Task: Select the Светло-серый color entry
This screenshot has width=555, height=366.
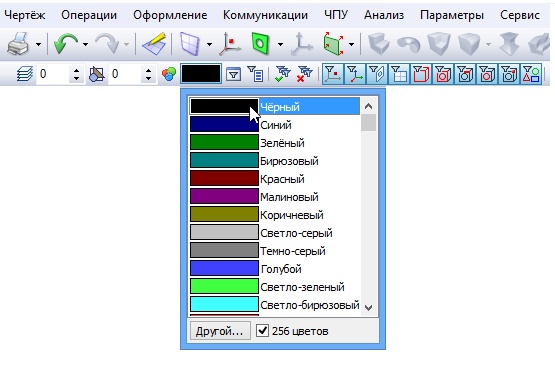Action: pyautogui.click(x=274, y=233)
